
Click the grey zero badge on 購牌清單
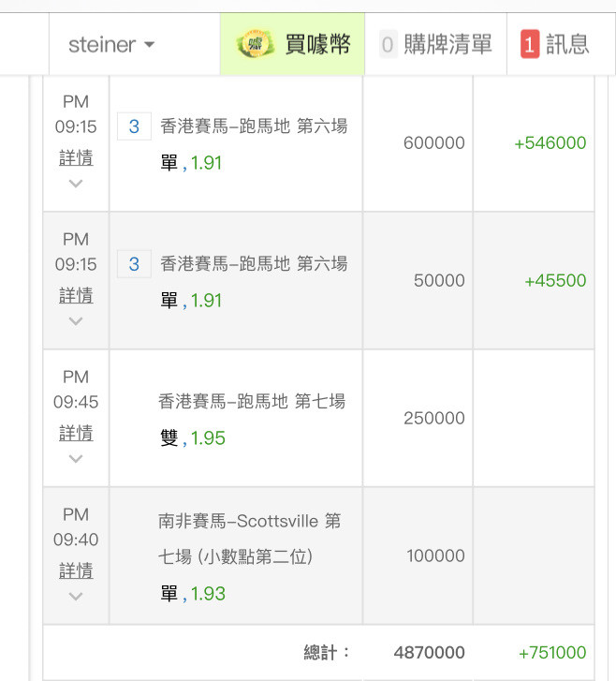[x=388, y=44]
